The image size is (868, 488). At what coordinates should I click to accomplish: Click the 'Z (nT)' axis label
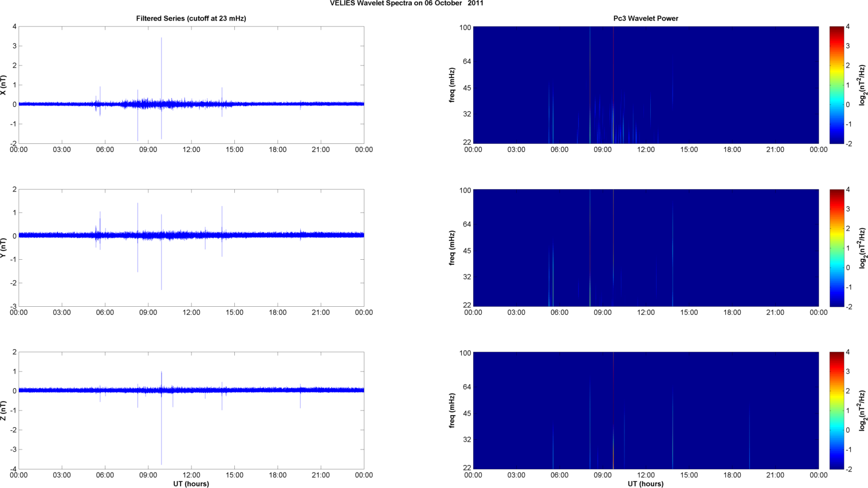click(x=3, y=411)
